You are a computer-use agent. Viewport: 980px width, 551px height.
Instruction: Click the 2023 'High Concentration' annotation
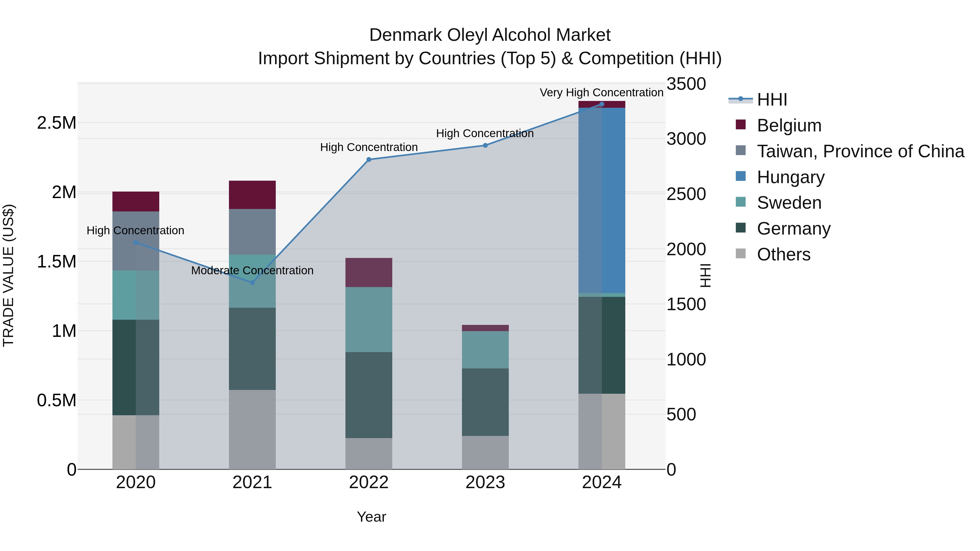pos(485,134)
